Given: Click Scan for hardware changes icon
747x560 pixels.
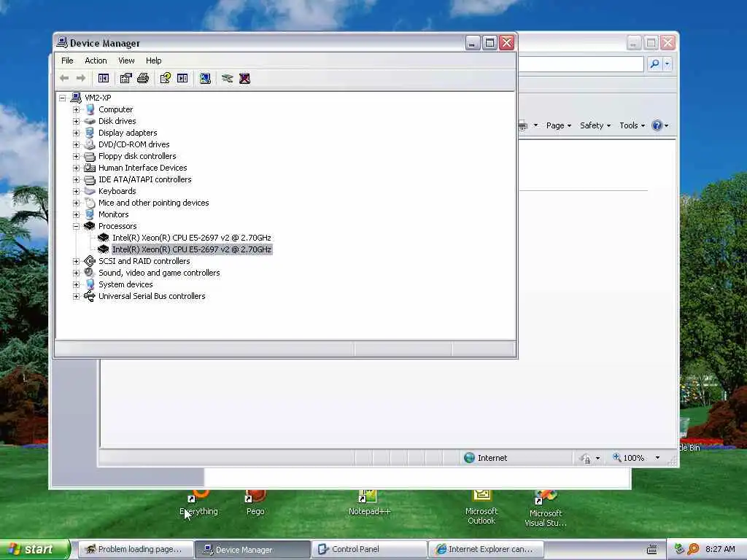Looking at the screenshot, I should click(205, 78).
